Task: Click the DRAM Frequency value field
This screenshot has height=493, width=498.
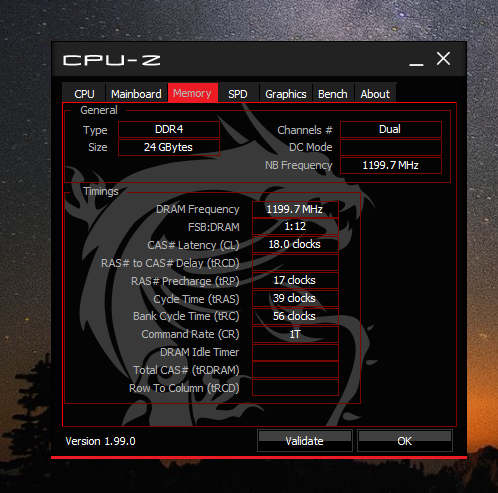Action: [x=295, y=209]
